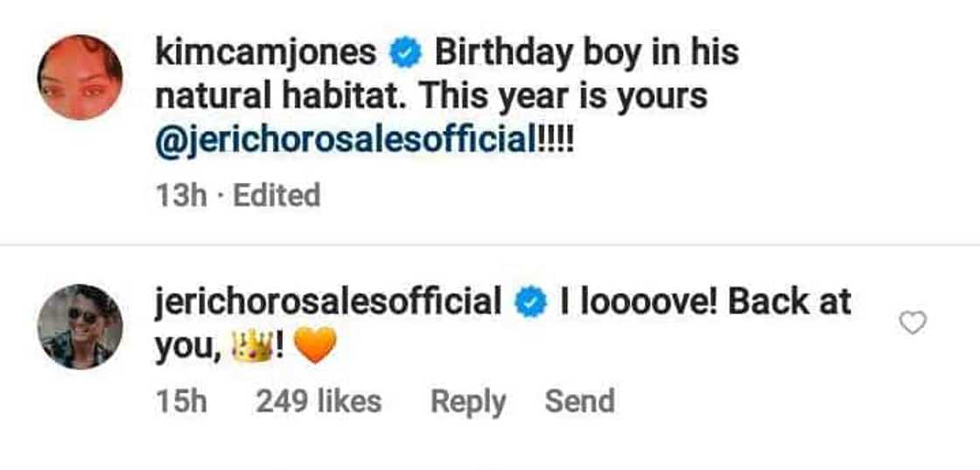Click the crown emoji in the reply
The width and height of the screenshot is (980, 470).
252,350
